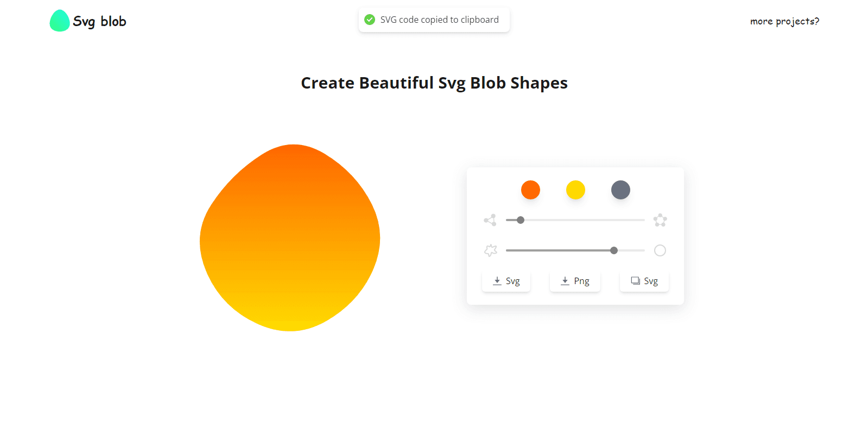This screenshot has height=427, width=868.
Task: Select the gray outline color swatch
Action: click(620, 190)
